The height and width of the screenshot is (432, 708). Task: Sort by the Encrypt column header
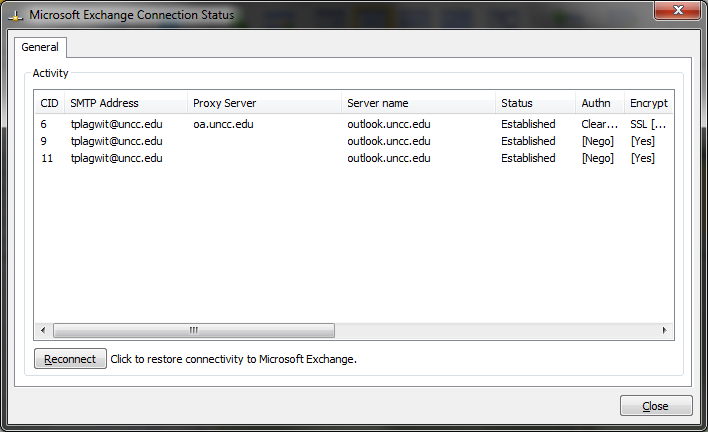(647, 103)
